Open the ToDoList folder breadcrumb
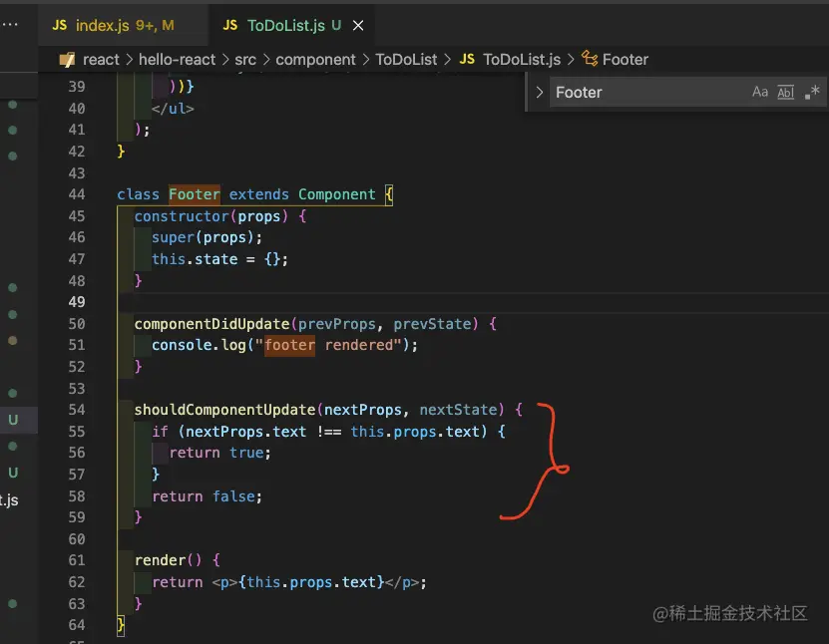Viewport: 829px width, 644px height. point(406,60)
